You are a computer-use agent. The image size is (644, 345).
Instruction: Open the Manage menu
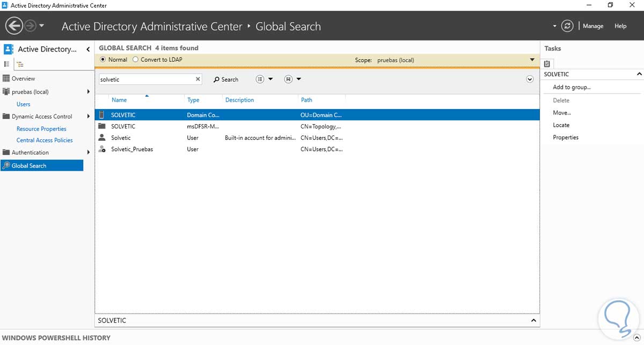593,26
